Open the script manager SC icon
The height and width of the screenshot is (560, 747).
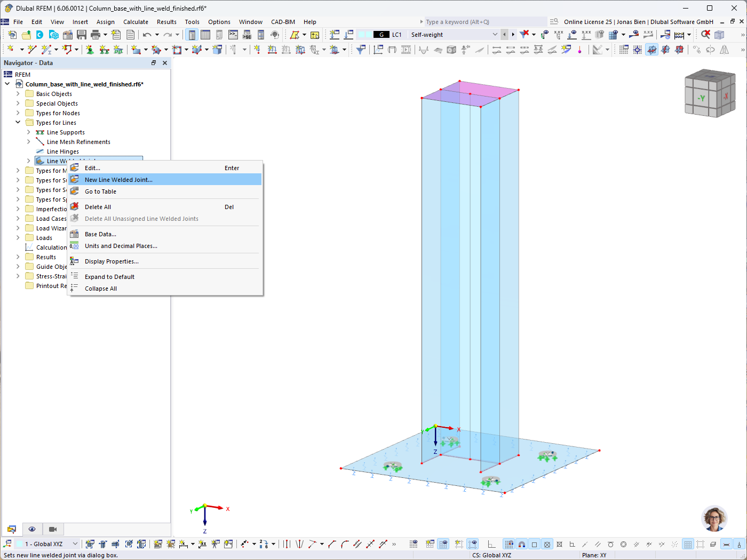click(247, 35)
